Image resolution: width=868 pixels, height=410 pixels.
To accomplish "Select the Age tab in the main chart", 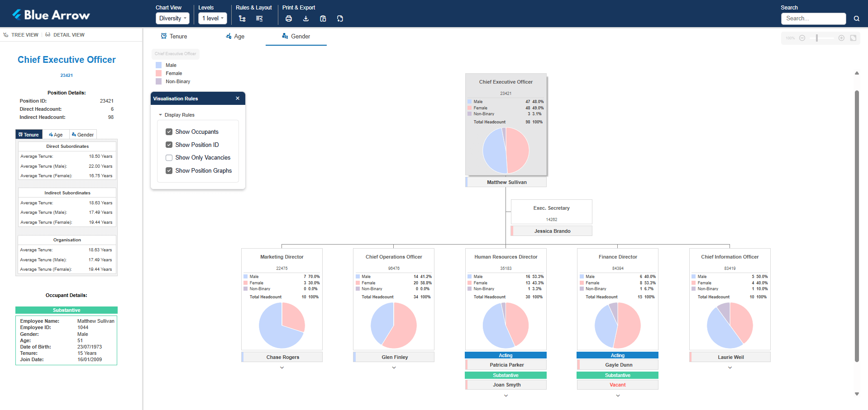I will click(x=235, y=37).
